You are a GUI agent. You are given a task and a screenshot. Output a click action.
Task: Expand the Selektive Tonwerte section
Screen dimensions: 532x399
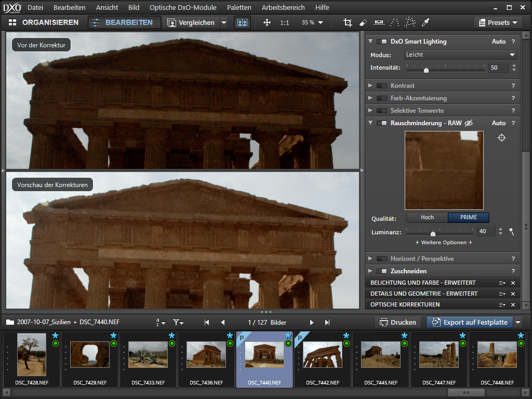pos(370,111)
